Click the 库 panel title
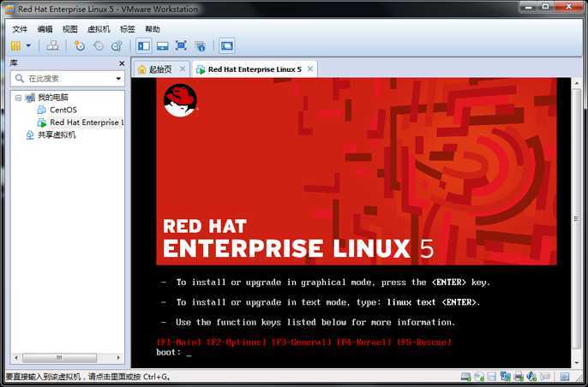The image size is (588, 387). pyautogui.click(x=14, y=63)
